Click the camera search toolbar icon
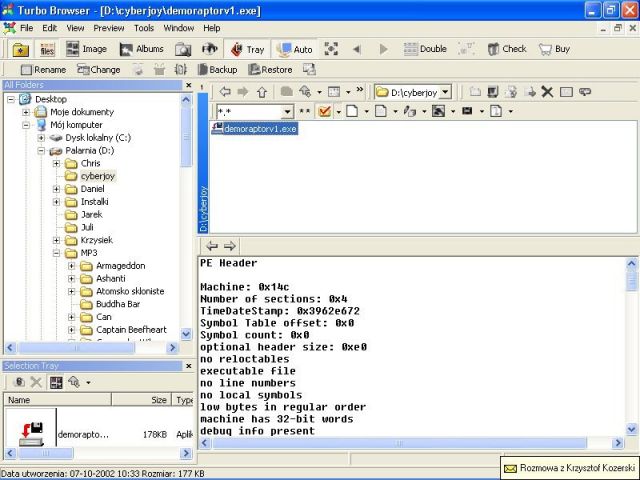The image size is (640, 480). click(x=183, y=49)
